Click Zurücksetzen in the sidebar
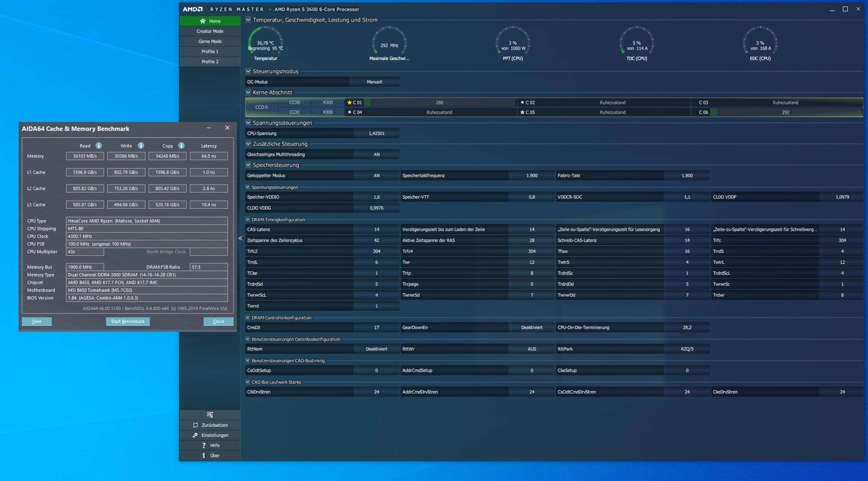Image resolution: width=868 pixels, height=481 pixels. [x=210, y=425]
